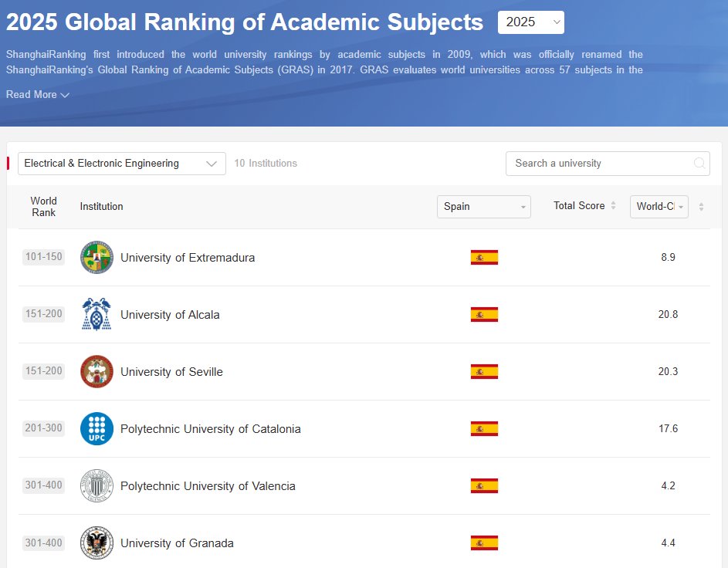Click the Search a university field
Screen dimensions: 728x568
coord(608,164)
